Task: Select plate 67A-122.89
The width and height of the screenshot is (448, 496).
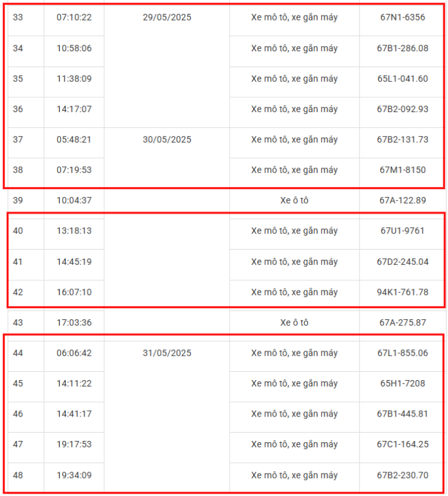Action: coord(403,200)
